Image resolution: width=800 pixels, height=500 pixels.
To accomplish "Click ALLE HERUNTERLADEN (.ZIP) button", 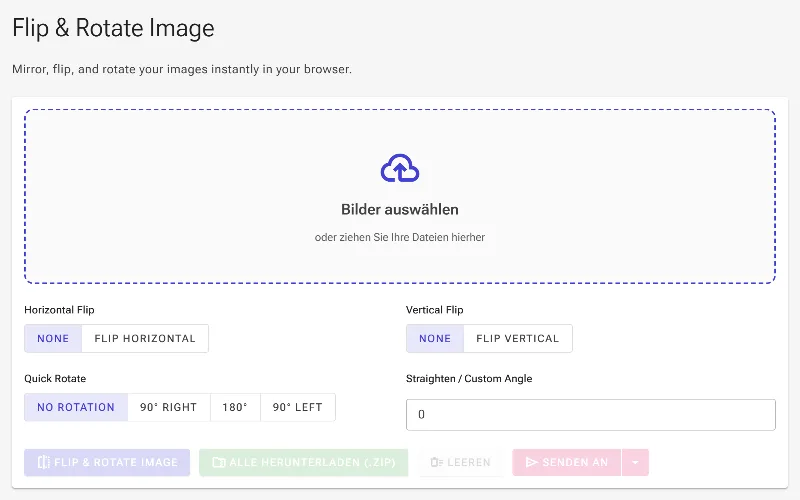I will (x=304, y=462).
